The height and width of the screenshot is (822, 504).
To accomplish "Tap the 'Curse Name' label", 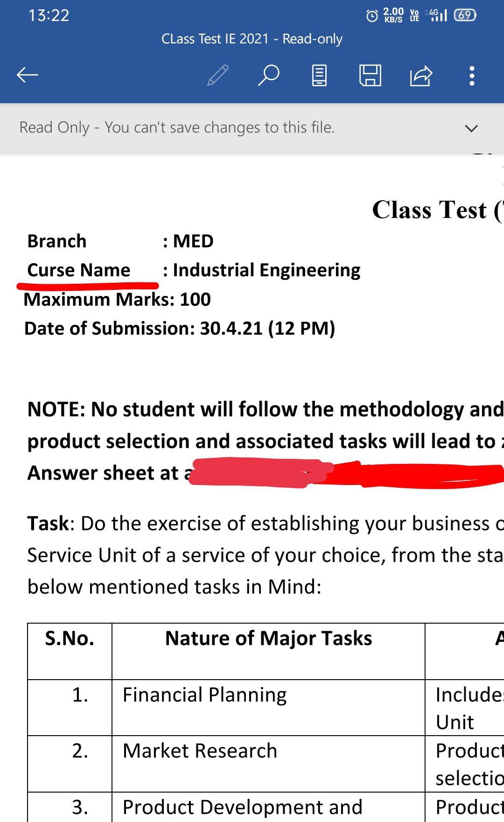I will 79,270.
